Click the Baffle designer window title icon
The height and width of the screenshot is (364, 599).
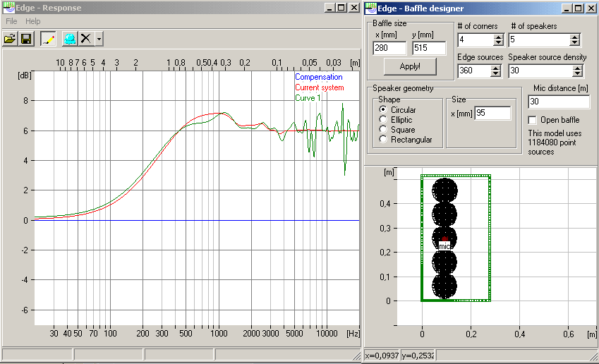[370, 8]
